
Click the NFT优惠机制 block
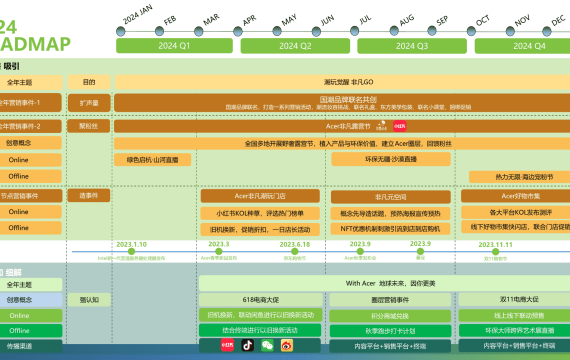pos(390,229)
